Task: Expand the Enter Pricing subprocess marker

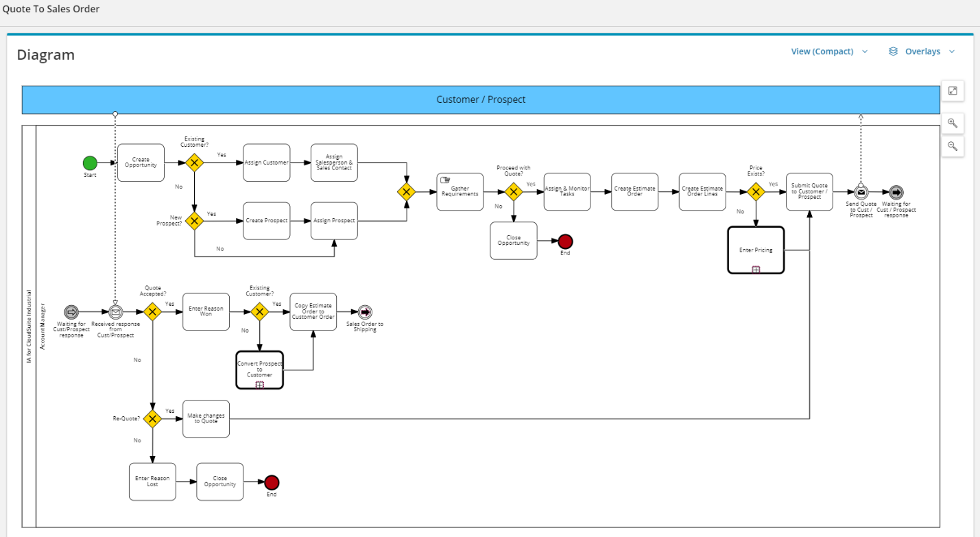Action: (756, 270)
